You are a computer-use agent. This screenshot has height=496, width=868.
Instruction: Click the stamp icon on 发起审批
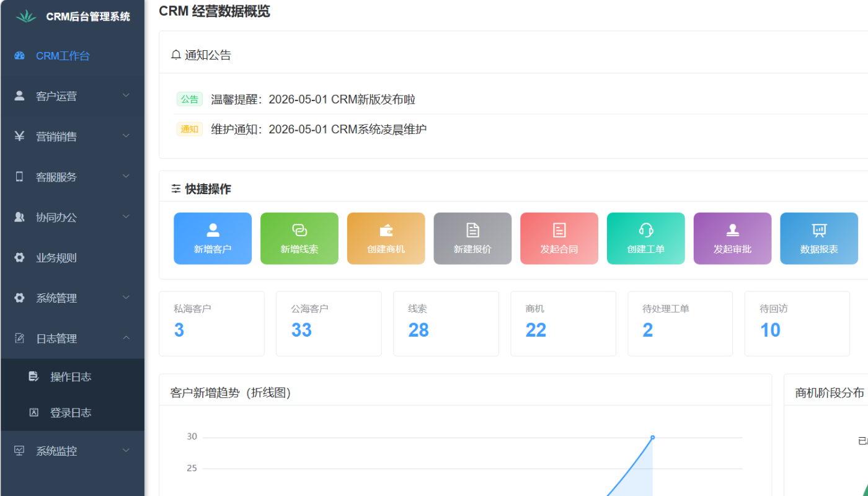(x=733, y=231)
